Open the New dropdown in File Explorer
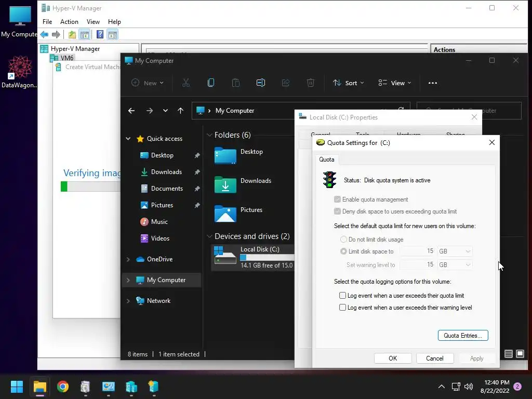 coord(148,83)
